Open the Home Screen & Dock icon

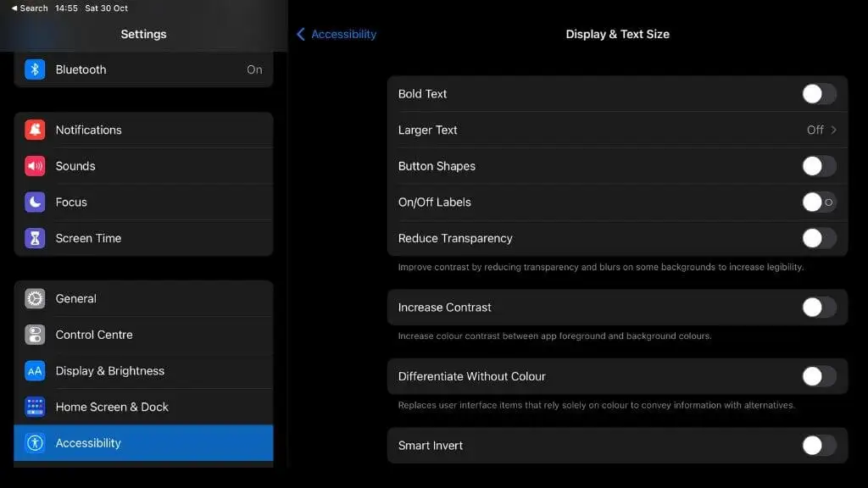[x=35, y=407]
